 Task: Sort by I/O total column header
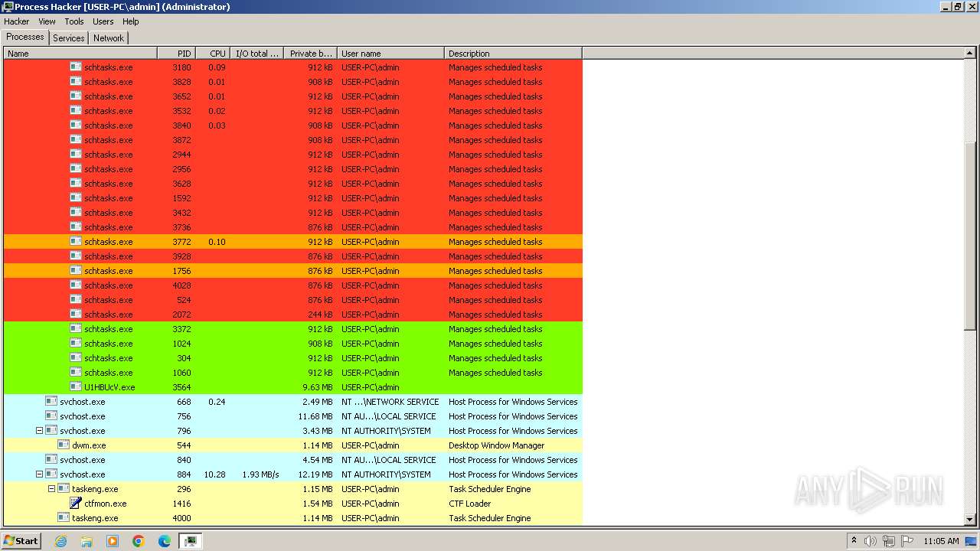coord(256,54)
